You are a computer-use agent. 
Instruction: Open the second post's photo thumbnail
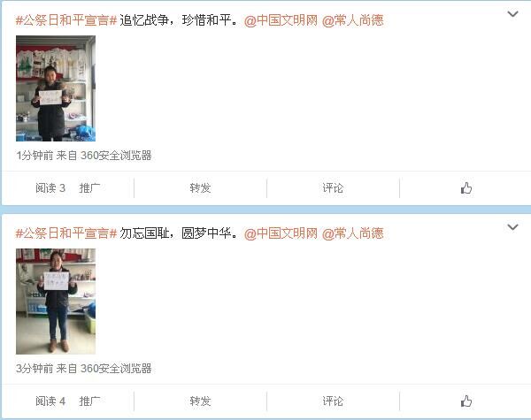point(56,302)
